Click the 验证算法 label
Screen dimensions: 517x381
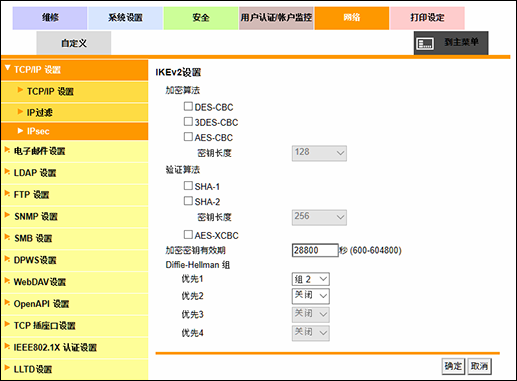[183, 170]
